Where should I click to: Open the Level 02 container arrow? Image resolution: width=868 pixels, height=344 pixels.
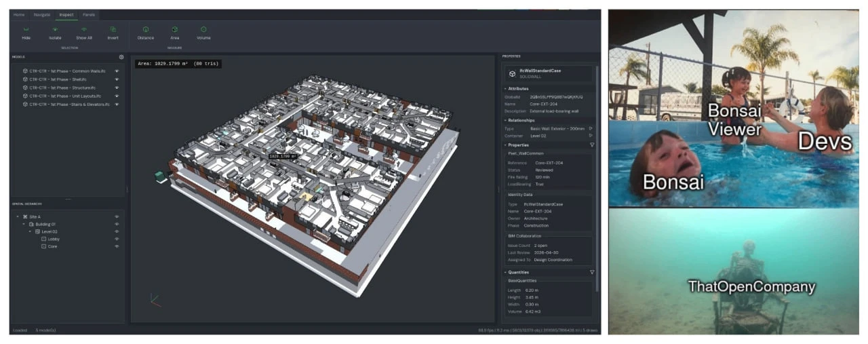[591, 135]
